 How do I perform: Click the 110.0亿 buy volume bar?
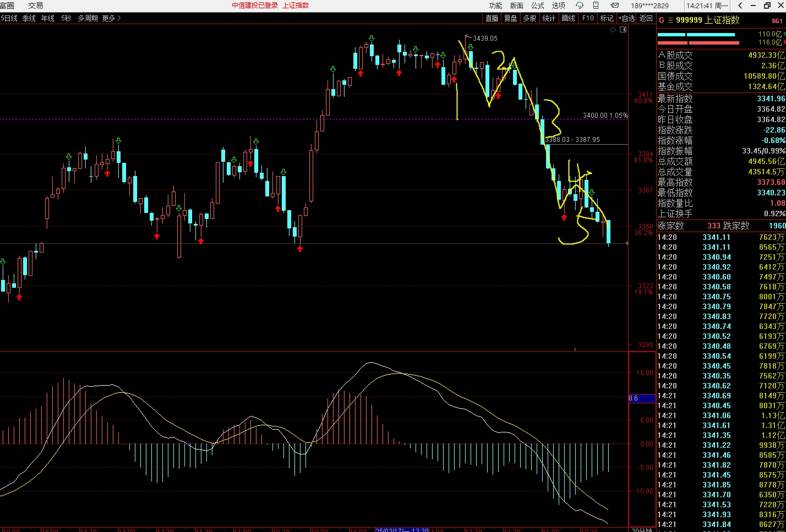click(x=696, y=35)
